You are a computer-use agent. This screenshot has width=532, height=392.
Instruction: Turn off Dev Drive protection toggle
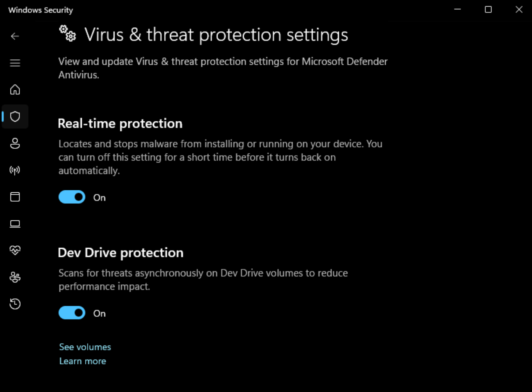pyautogui.click(x=72, y=313)
